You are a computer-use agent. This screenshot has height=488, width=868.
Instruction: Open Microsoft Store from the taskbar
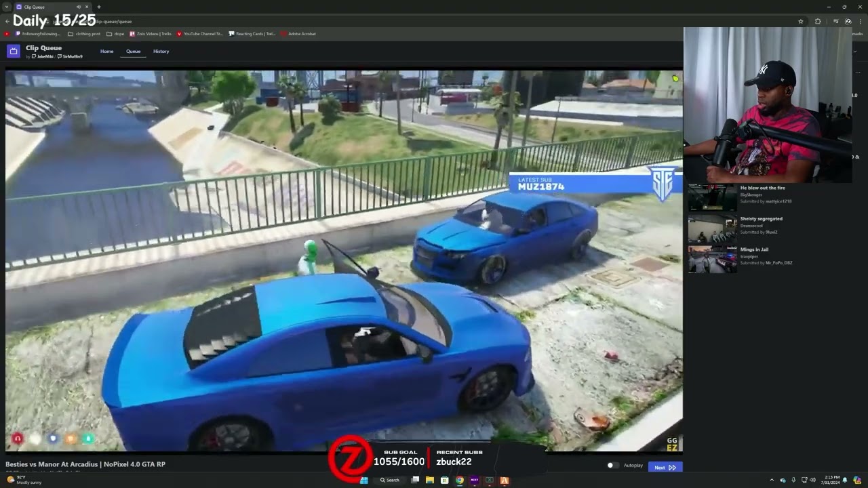point(445,480)
